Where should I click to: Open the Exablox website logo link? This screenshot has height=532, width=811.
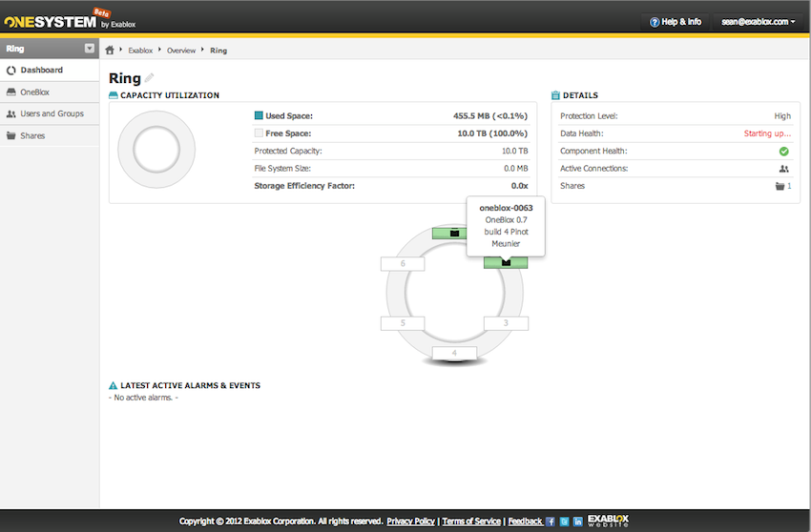click(609, 521)
